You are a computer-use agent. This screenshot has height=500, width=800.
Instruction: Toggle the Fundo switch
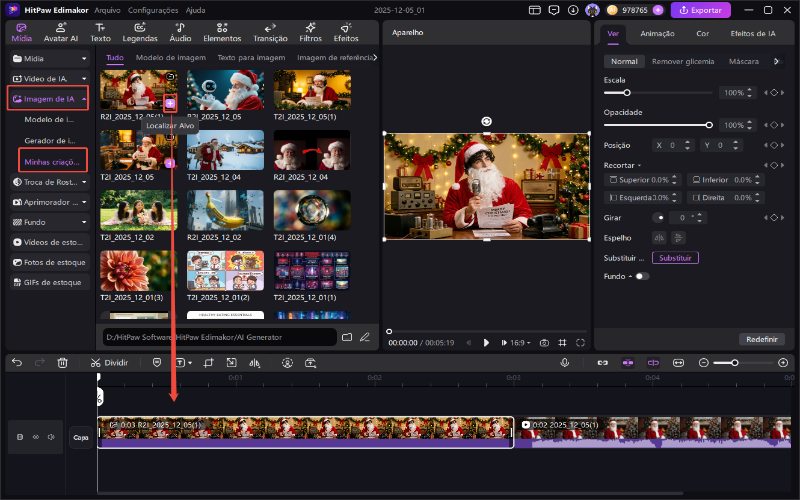point(641,276)
